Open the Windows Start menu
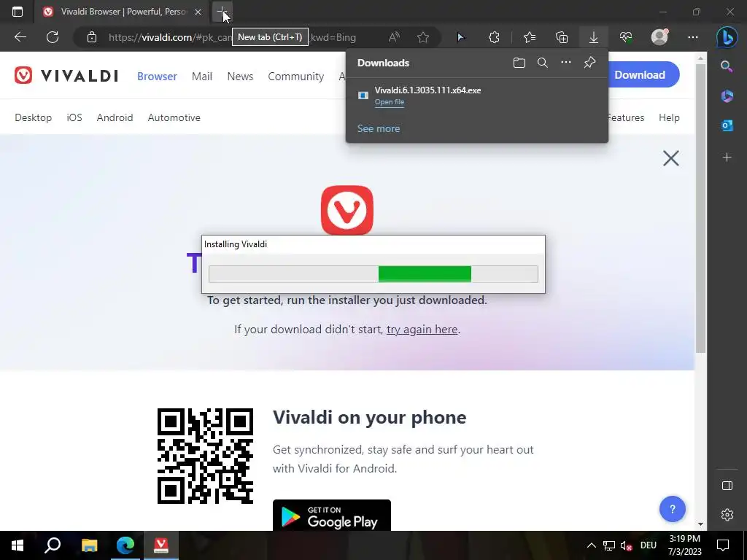 (18, 545)
